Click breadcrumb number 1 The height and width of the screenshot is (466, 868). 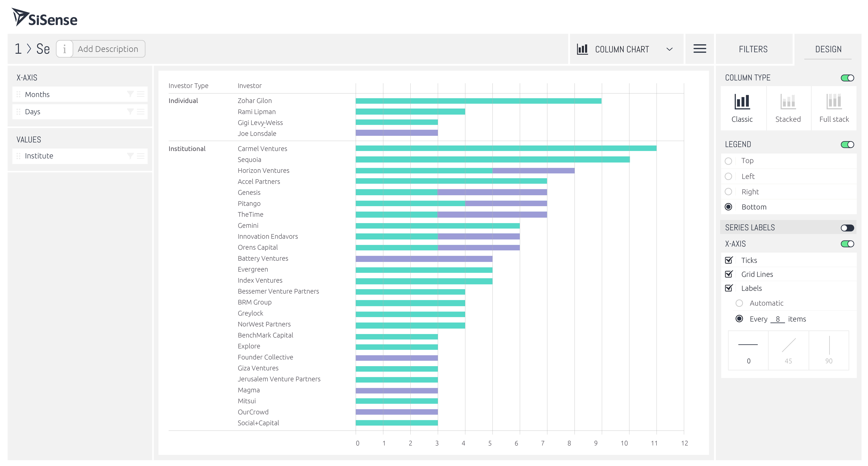pyautogui.click(x=18, y=49)
